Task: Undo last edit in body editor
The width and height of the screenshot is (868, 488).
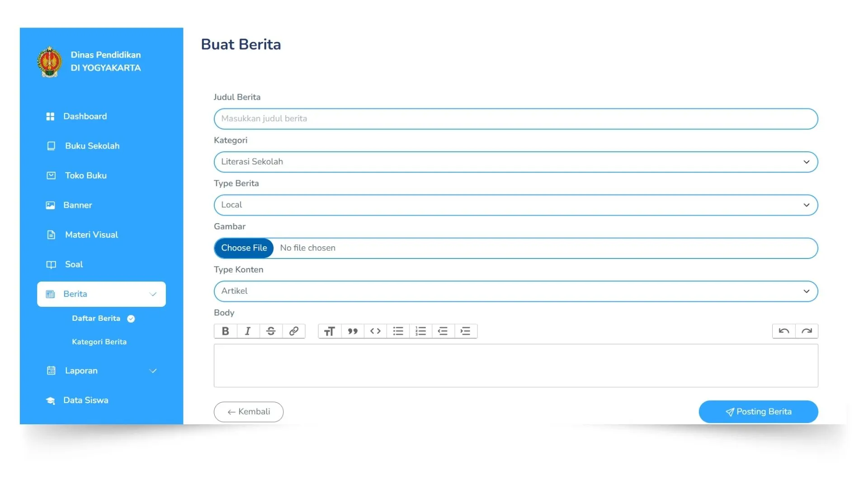Action: coord(784,331)
